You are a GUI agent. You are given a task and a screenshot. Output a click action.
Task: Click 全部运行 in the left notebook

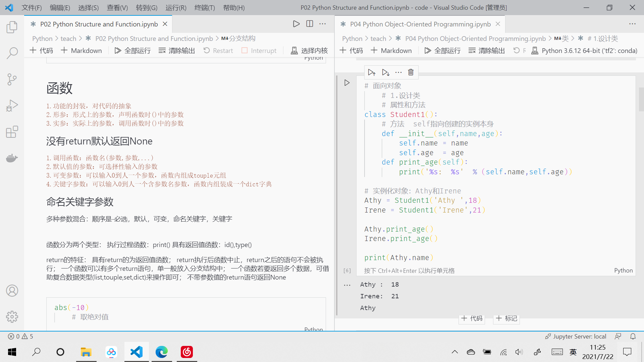point(133,51)
